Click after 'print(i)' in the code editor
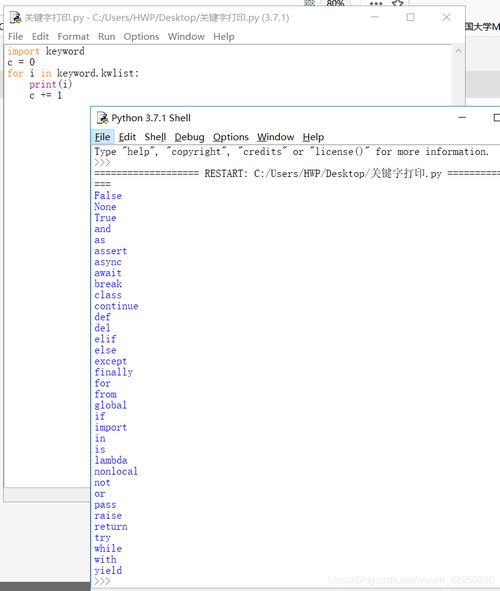This screenshot has width=500, height=591. [73, 84]
